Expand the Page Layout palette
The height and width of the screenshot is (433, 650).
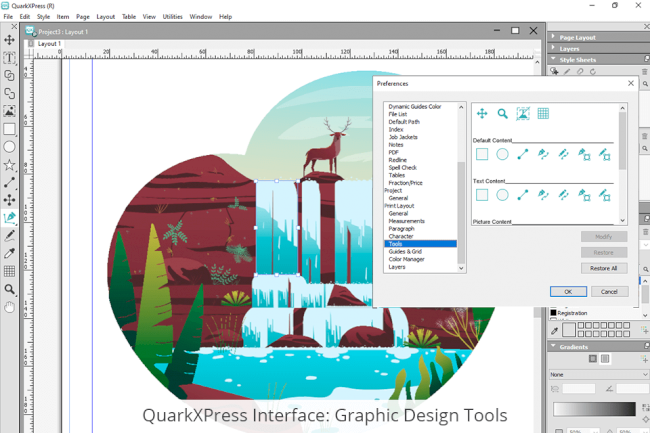pyautogui.click(x=553, y=37)
